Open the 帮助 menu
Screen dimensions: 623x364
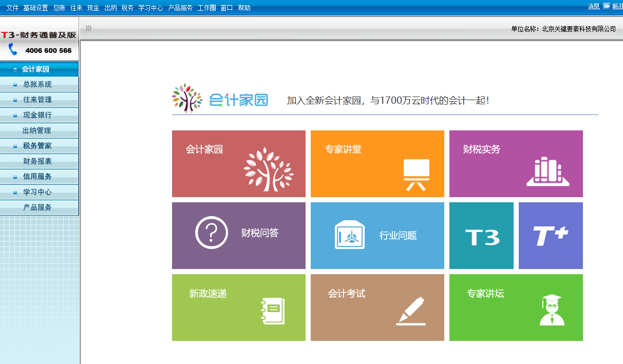pos(244,8)
